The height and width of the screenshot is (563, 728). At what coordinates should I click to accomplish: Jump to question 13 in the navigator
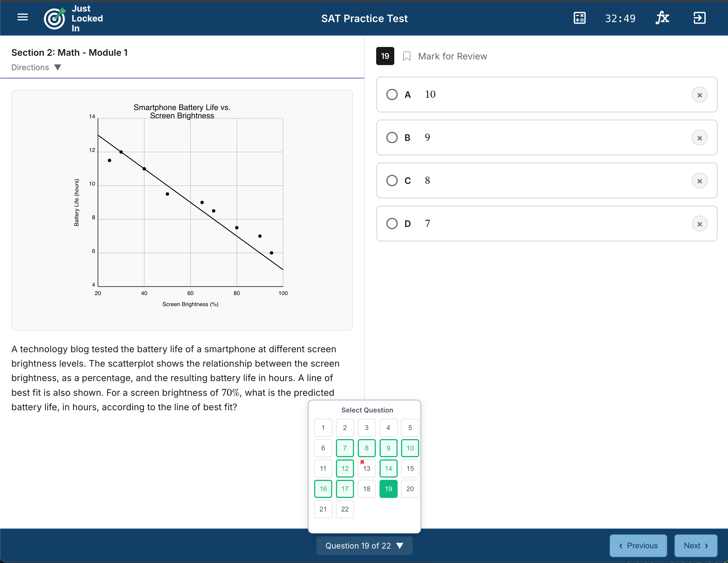[366, 469]
